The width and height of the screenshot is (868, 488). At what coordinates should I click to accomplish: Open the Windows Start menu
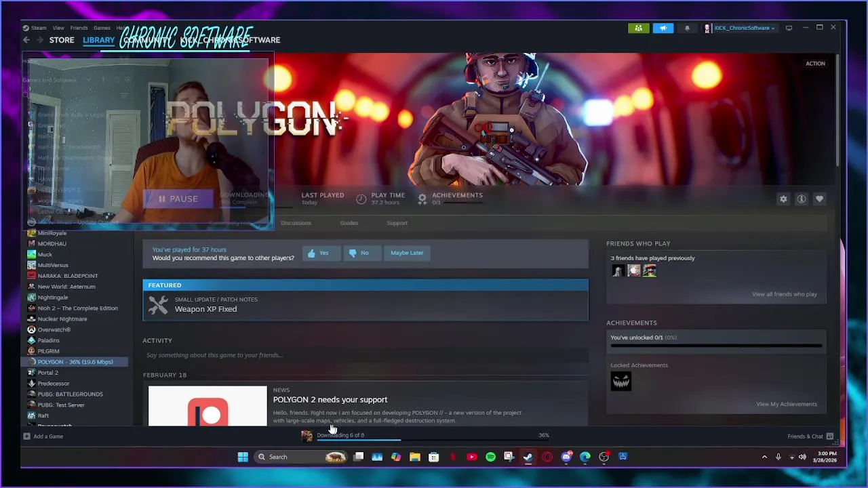(x=243, y=457)
